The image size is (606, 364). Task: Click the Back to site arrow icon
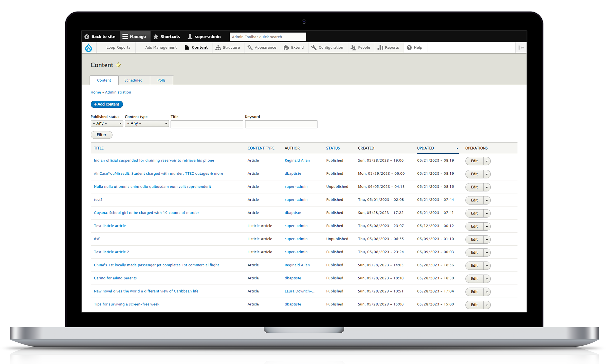pos(87,37)
